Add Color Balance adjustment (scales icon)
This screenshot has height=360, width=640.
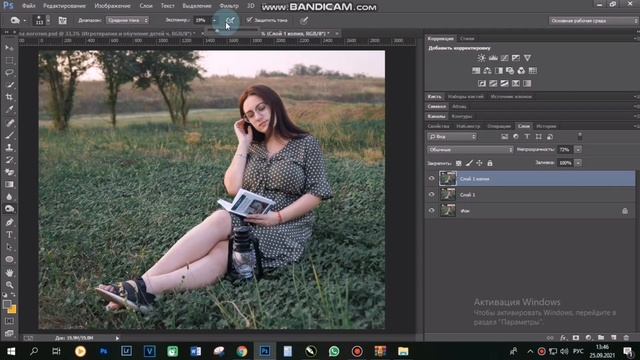(x=487, y=71)
